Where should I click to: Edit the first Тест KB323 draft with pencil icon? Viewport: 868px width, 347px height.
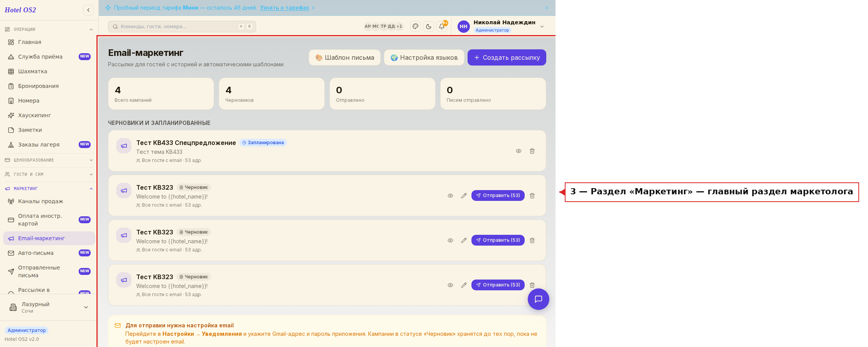pyautogui.click(x=464, y=196)
